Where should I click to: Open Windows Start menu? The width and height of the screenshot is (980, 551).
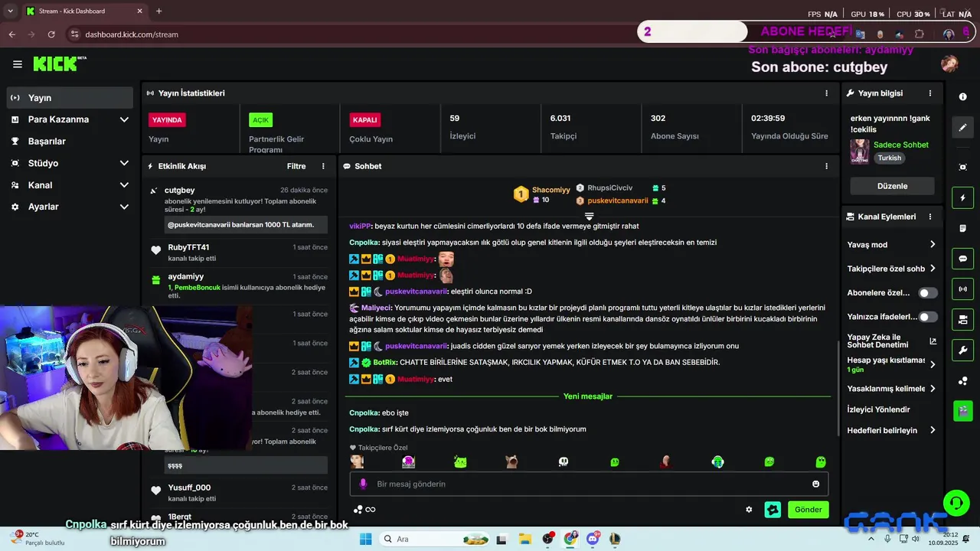pos(366,539)
